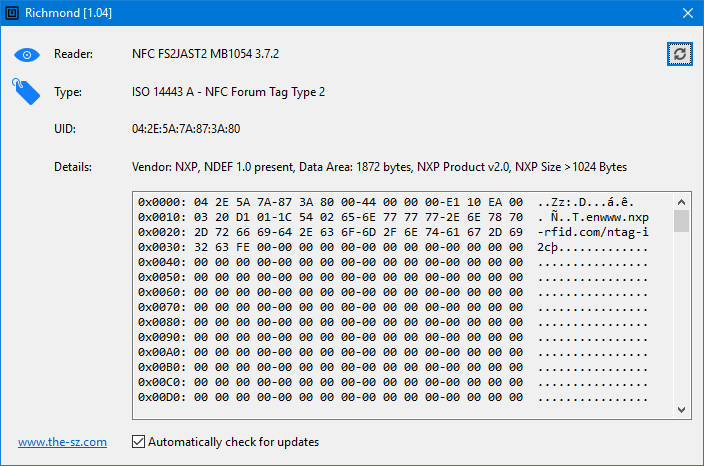Click the empty scrollbar track below thumb
The image size is (704, 466).
click(x=681, y=317)
